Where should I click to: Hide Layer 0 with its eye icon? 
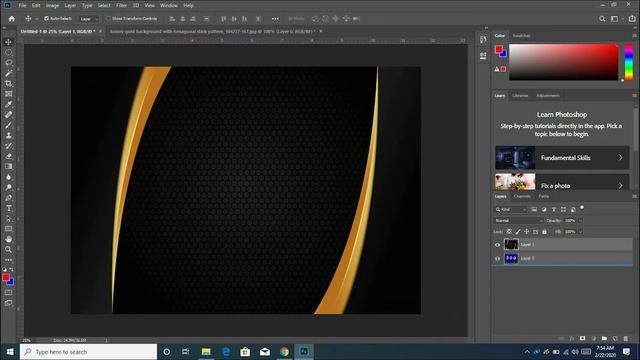click(497, 258)
